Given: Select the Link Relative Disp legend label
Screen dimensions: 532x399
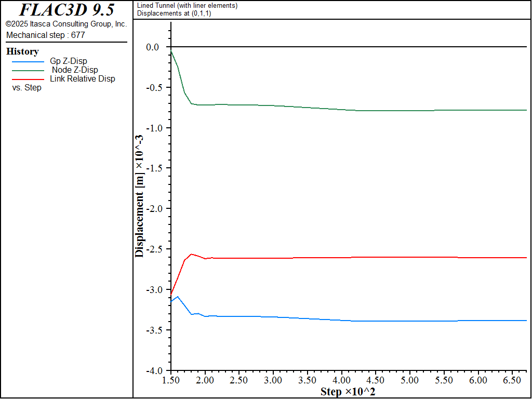Looking at the screenshot, I should [x=83, y=79].
